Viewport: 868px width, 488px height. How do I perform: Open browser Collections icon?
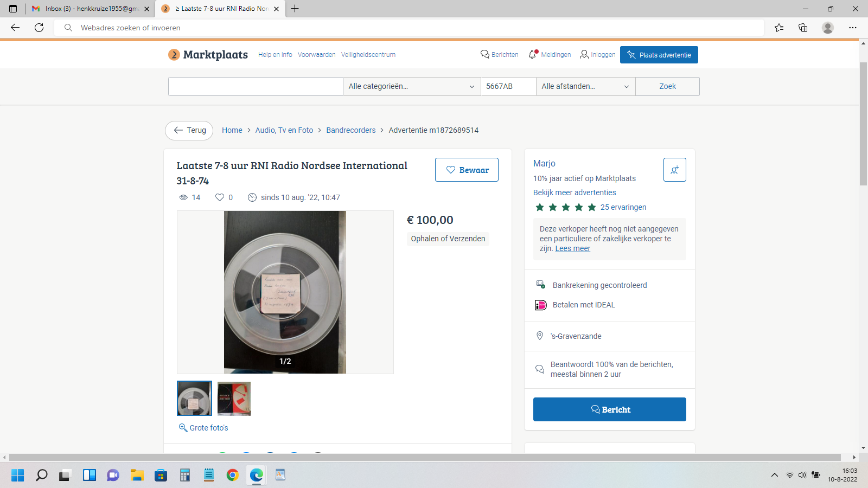(x=803, y=28)
